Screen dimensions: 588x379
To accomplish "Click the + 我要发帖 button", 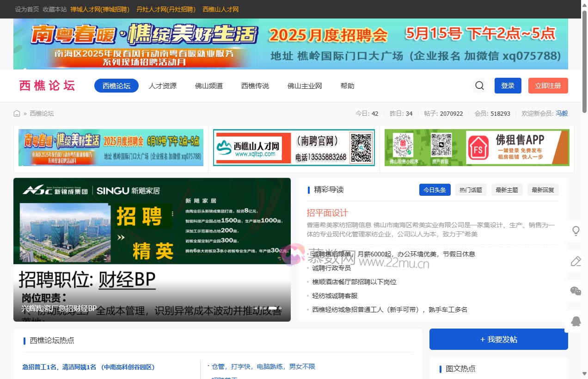I will 498,339.
